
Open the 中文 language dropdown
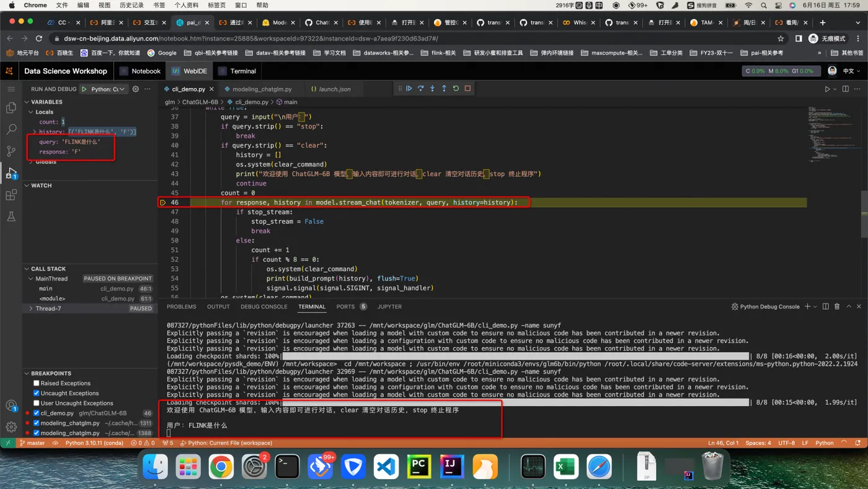click(x=851, y=71)
